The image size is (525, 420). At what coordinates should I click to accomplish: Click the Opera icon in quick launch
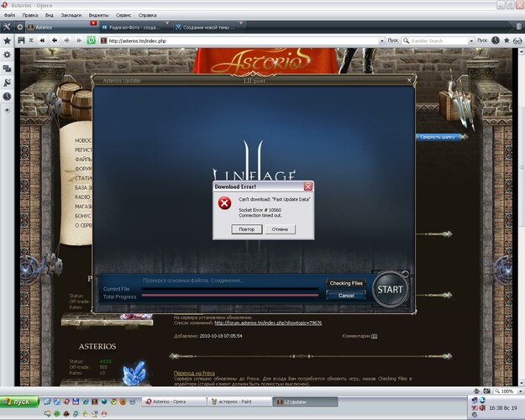pos(66,402)
